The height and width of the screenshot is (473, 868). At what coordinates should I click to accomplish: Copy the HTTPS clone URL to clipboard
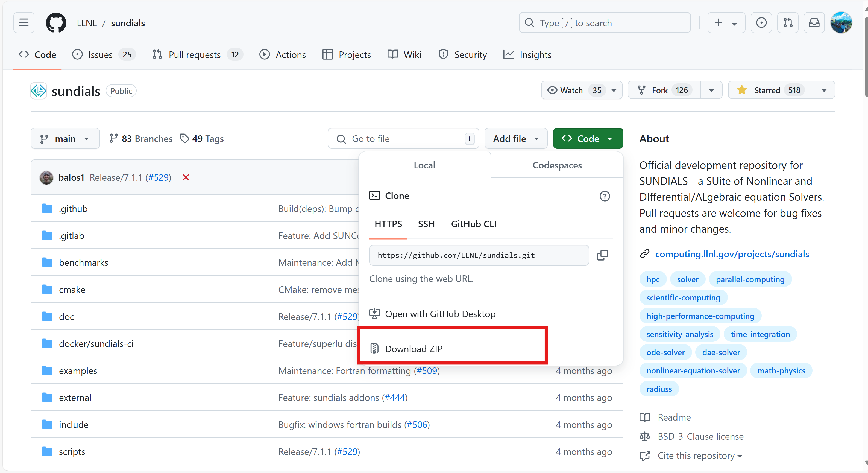(x=602, y=255)
